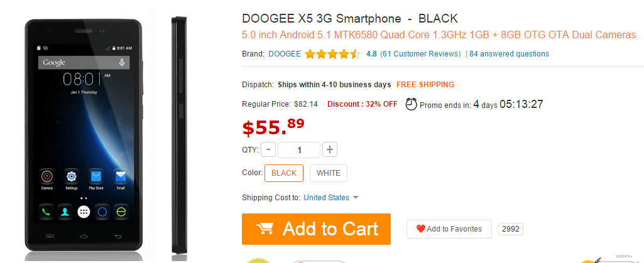
Task: Click the quantity input field
Action: tap(299, 149)
